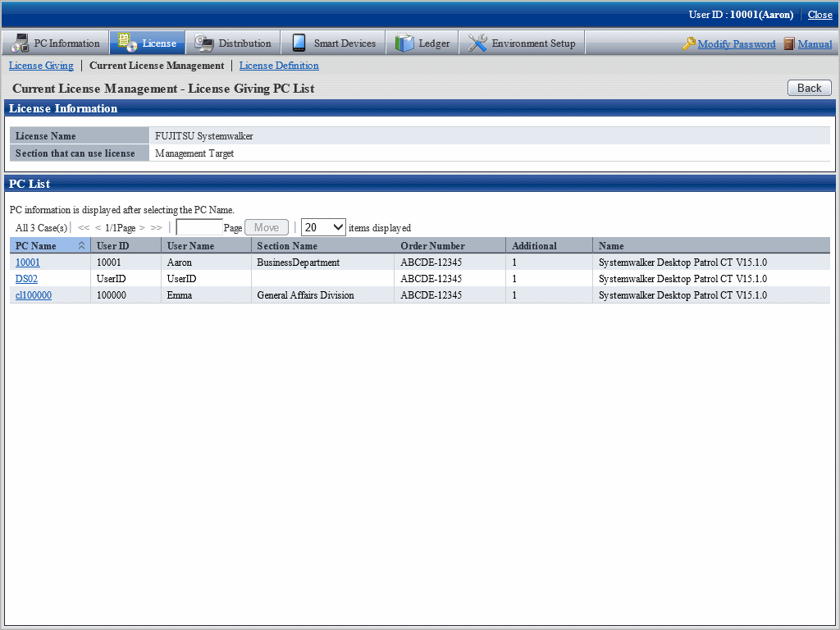Click the page number input field

coord(199,227)
